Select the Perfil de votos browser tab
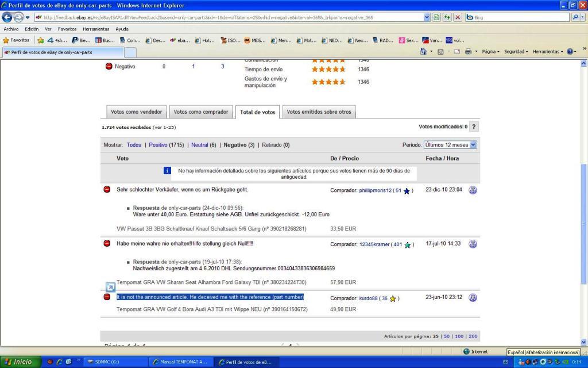588x368 pixels. click(x=63, y=52)
